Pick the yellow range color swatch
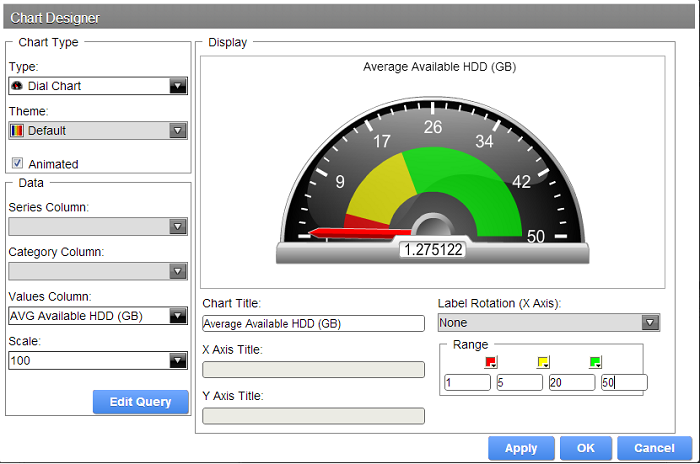The height and width of the screenshot is (464, 700). 543,362
